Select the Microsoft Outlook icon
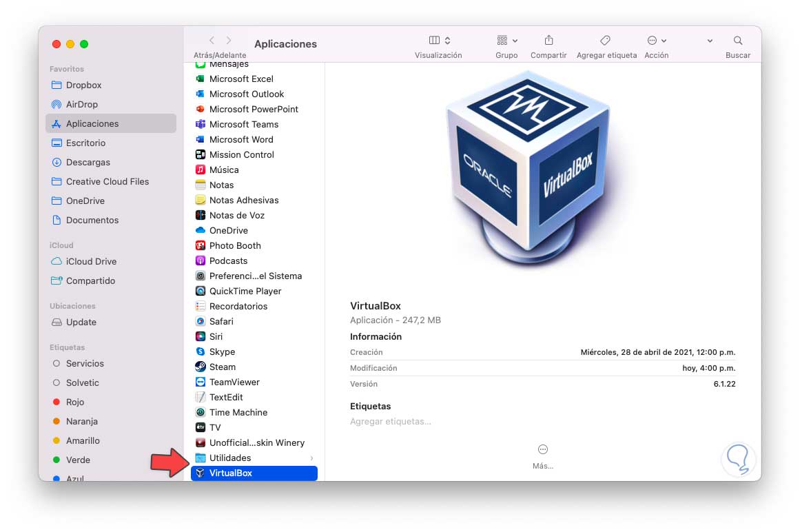The height and width of the screenshot is (532, 800). [x=201, y=94]
